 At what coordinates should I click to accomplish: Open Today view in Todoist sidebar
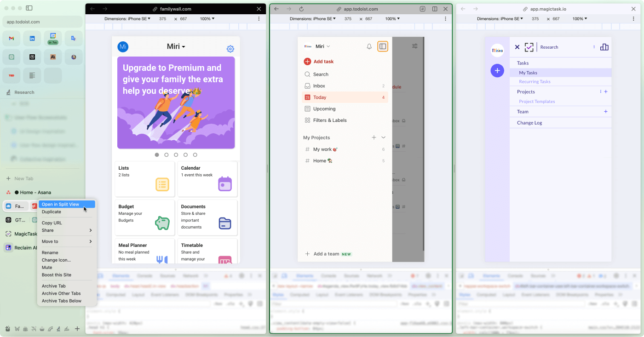coord(345,97)
